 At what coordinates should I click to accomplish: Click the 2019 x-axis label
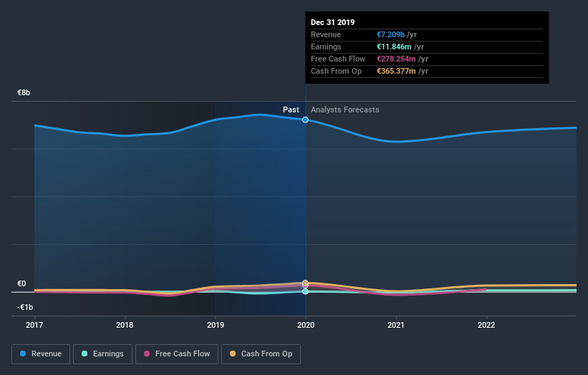[216, 325]
